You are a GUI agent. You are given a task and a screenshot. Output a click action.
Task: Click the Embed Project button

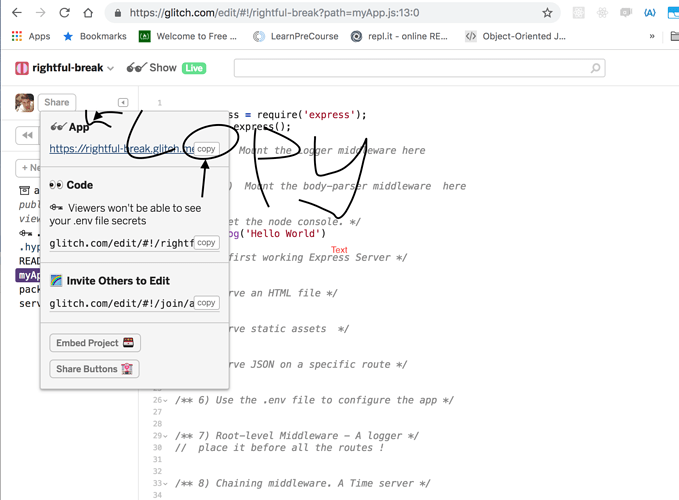tap(95, 343)
